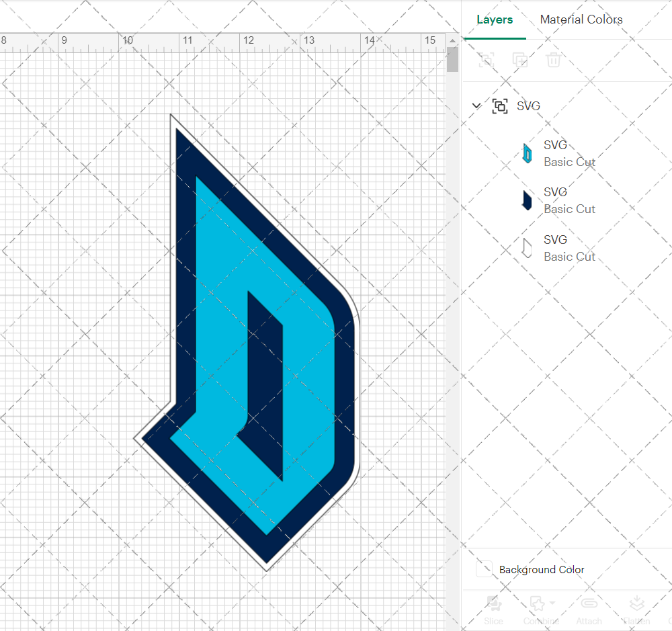The height and width of the screenshot is (631, 672).
Task: Select the white outline layer thumbnail
Action: (x=527, y=248)
